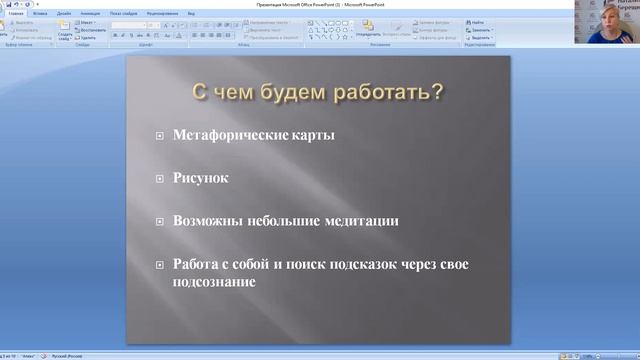Align text to the right
The image size is (640, 360).
211,36
